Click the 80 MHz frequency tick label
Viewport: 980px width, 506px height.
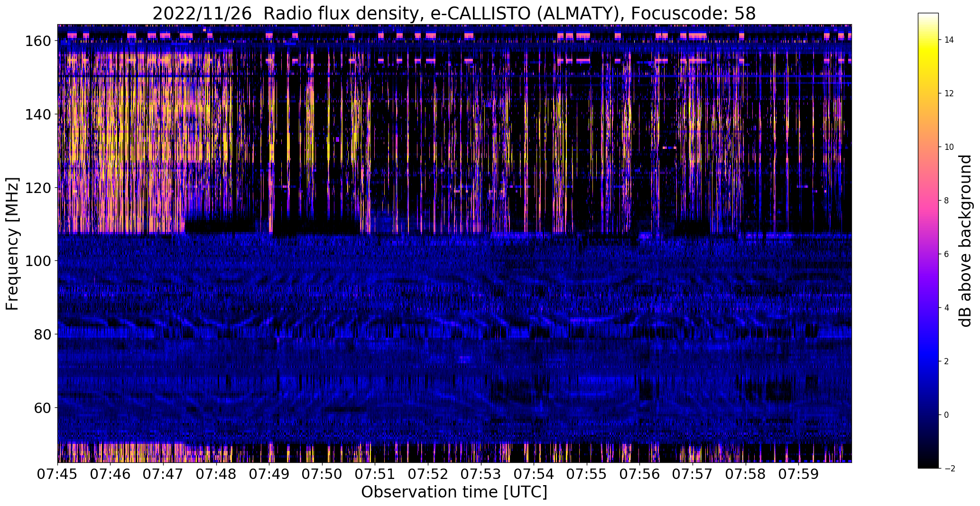[x=42, y=334]
